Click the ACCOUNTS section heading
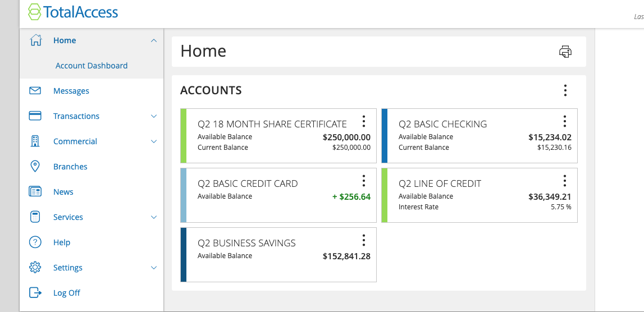The image size is (644, 312). coord(211,90)
